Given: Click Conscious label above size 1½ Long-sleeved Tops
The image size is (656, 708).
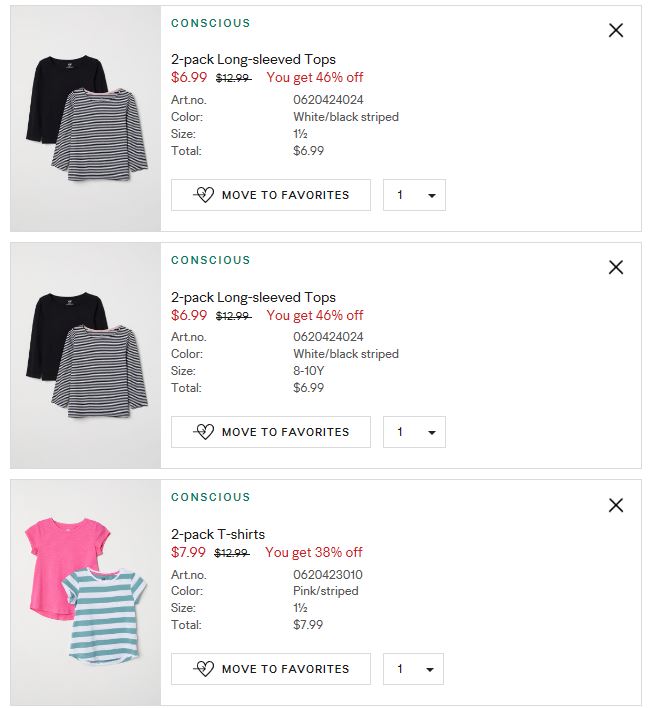Looking at the screenshot, I should (211, 23).
